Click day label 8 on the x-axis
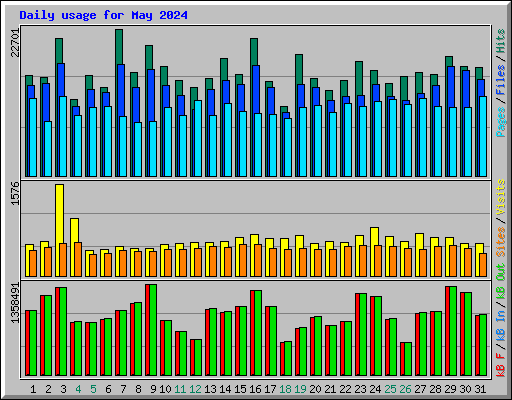 (x=138, y=389)
